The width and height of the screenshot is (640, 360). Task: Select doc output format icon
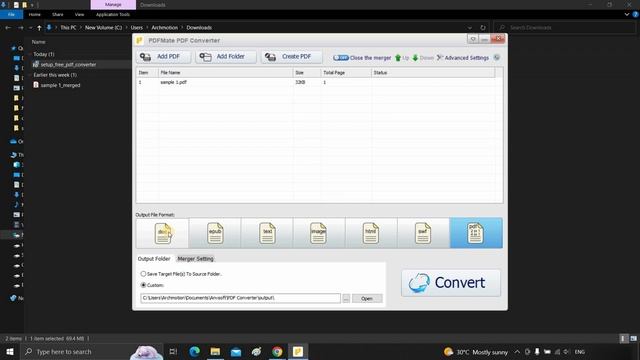[x=162, y=233]
